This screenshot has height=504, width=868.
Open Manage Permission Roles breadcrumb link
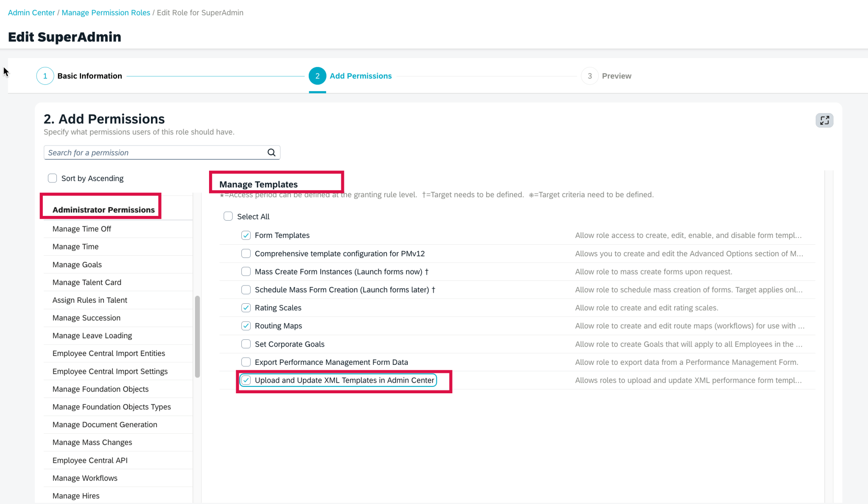click(x=106, y=12)
